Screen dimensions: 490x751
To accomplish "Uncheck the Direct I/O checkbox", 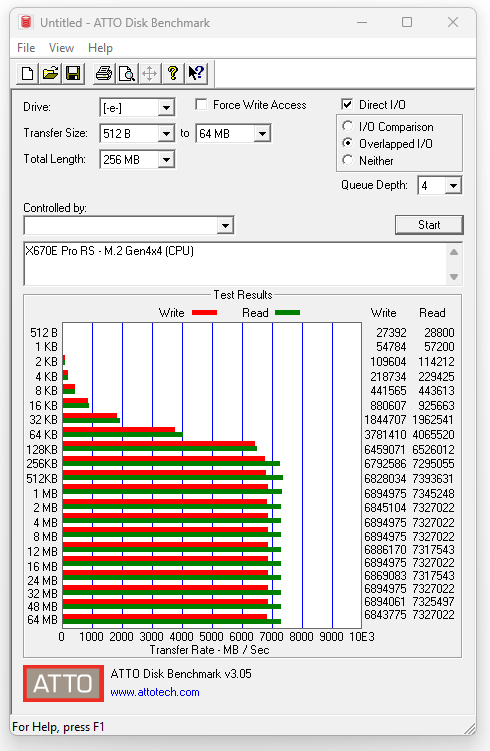I will 347,104.
